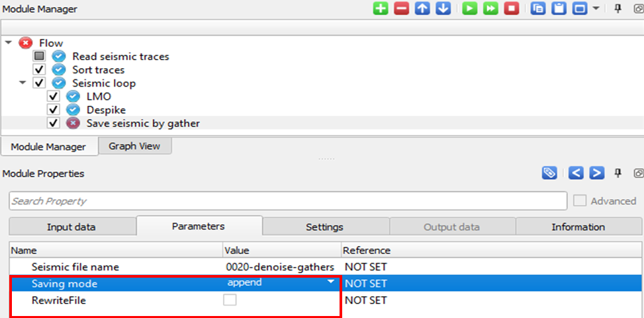Image resolution: width=644 pixels, height=318 pixels.
Task: Uncheck the Despike checkbox
Action: pyautogui.click(x=54, y=110)
